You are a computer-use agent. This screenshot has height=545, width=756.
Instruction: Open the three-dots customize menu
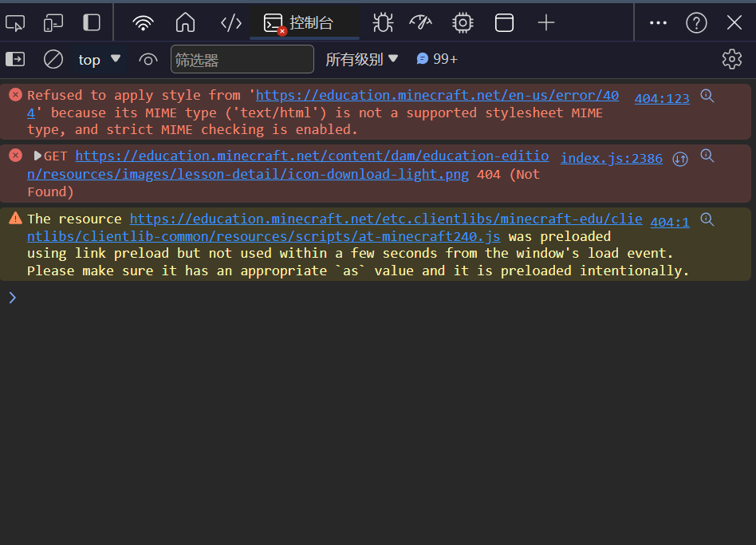point(658,23)
